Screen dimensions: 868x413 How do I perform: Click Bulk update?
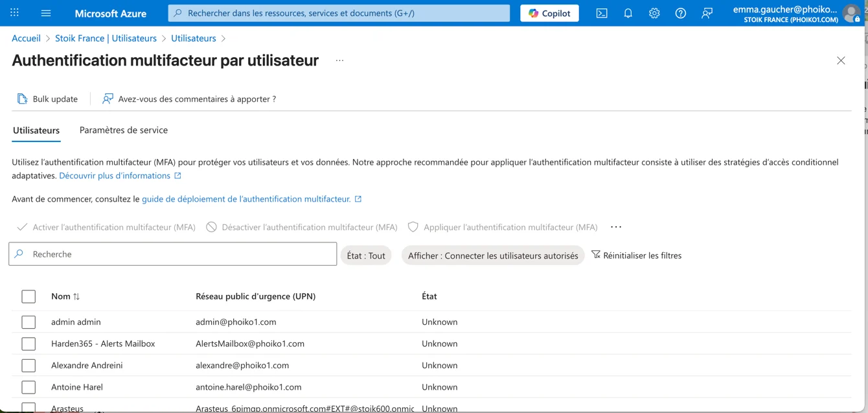(x=48, y=99)
